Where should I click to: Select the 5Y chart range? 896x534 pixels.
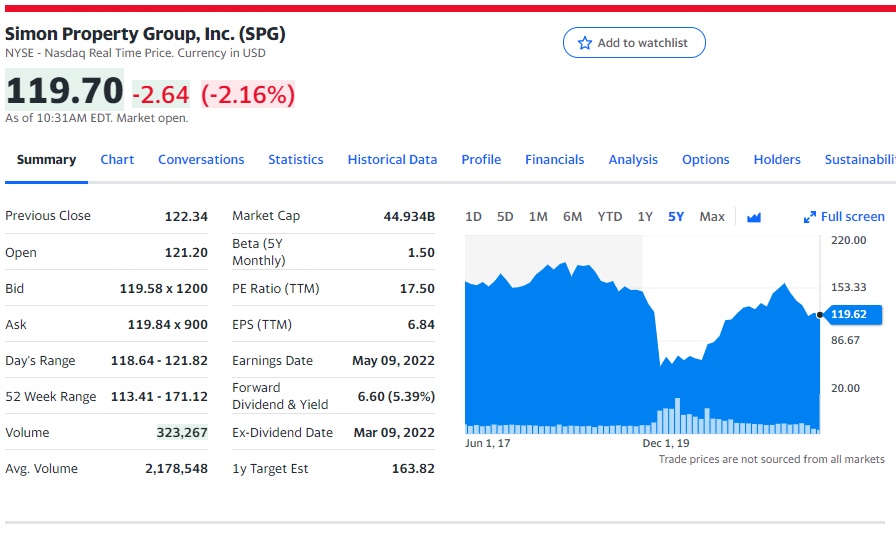point(676,217)
